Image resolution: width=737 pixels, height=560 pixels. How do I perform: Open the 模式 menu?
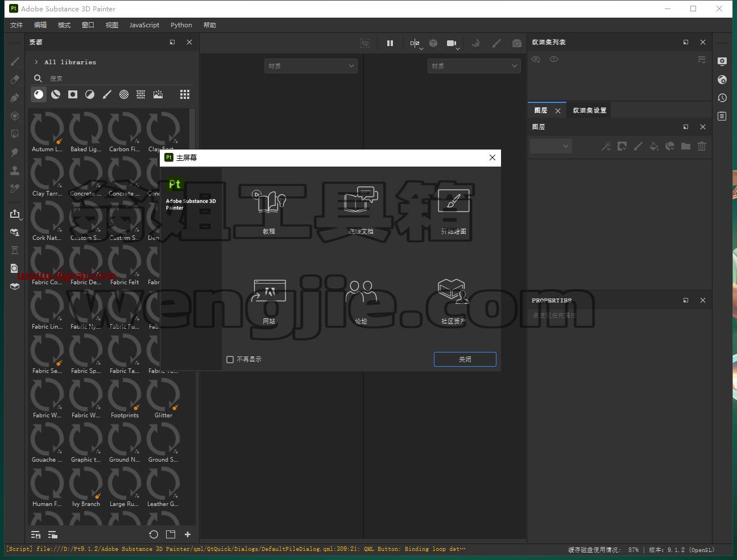(x=64, y=25)
